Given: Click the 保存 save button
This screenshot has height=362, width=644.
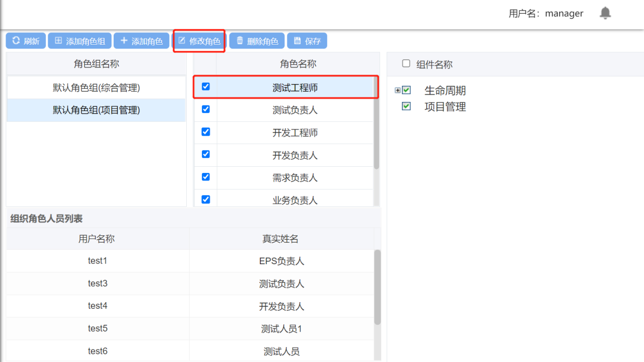Looking at the screenshot, I should (x=307, y=41).
